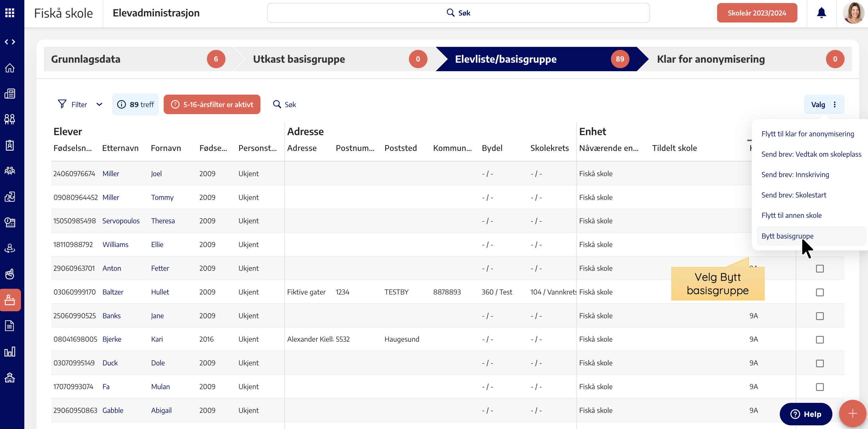Open first name link Theresa
This screenshot has width=868, height=429.
click(x=163, y=221)
